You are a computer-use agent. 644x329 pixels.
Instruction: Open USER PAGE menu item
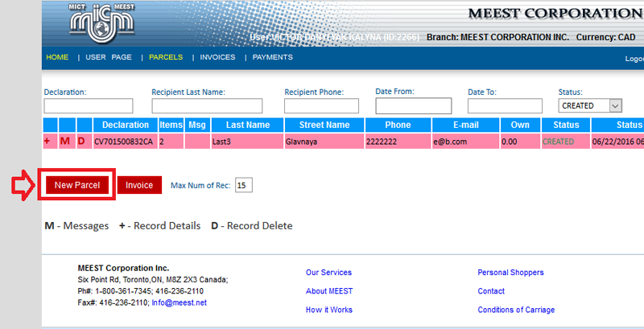pos(109,57)
